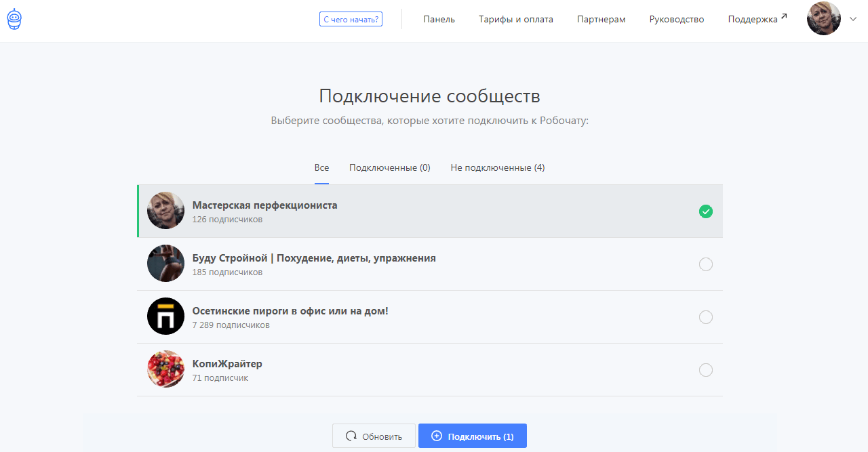Viewport: 868px width, 452px height.
Task: Switch to the Подключенные (0) tab
Action: [390, 167]
